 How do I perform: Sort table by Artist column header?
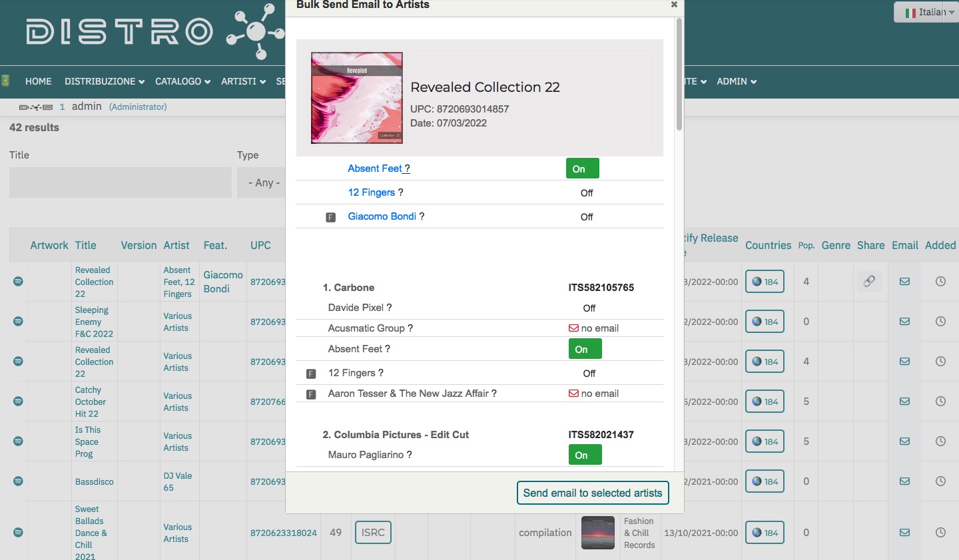point(176,245)
